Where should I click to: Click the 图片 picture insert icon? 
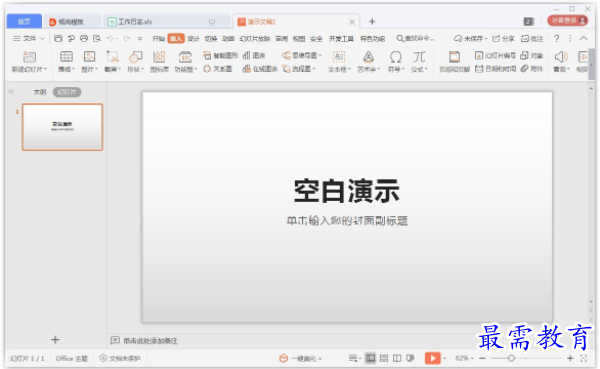[x=90, y=57]
